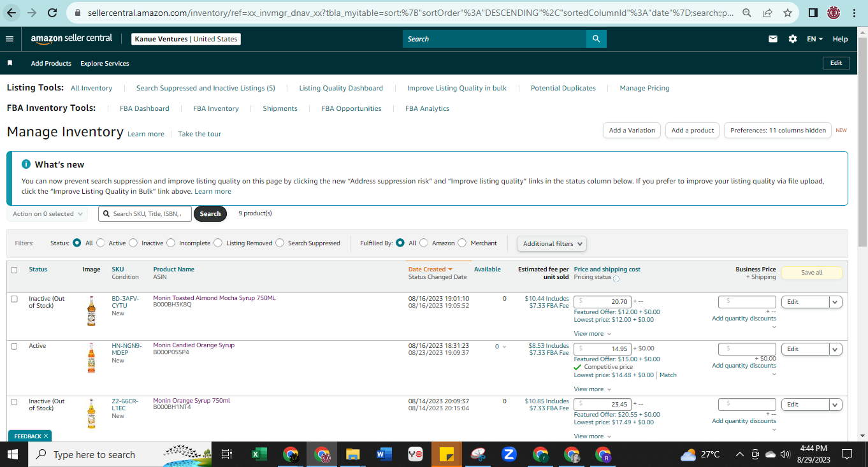Open Task View on the taskbar
The width and height of the screenshot is (868, 467).
point(226,454)
